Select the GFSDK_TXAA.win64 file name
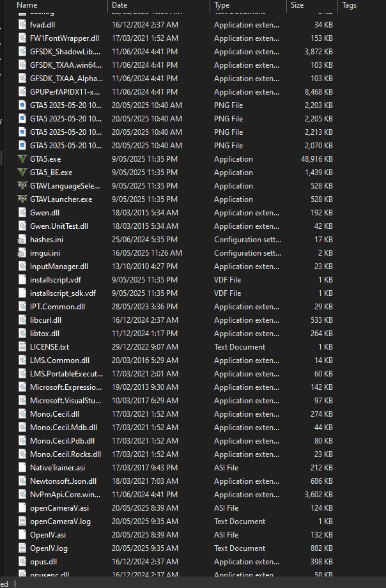The width and height of the screenshot is (386, 588). coord(66,65)
